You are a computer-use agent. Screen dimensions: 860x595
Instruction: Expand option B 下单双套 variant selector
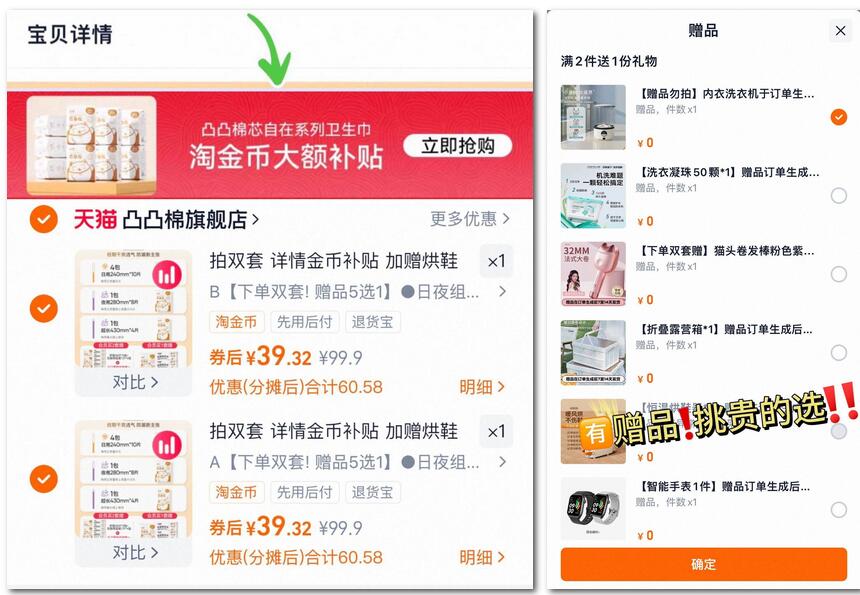(x=358, y=292)
